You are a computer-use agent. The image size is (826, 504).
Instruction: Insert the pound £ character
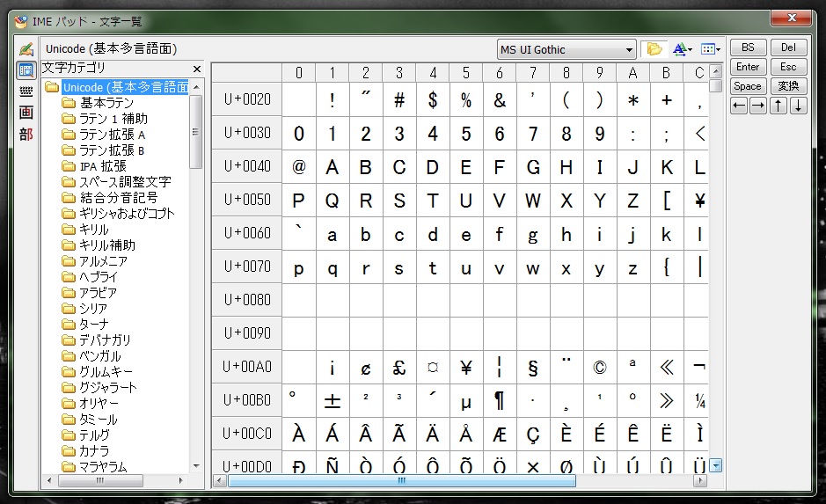(399, 367)
